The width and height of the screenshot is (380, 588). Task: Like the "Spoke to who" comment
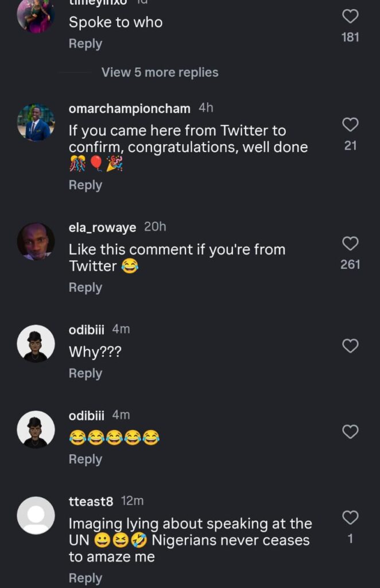click(x=350, y=17)
